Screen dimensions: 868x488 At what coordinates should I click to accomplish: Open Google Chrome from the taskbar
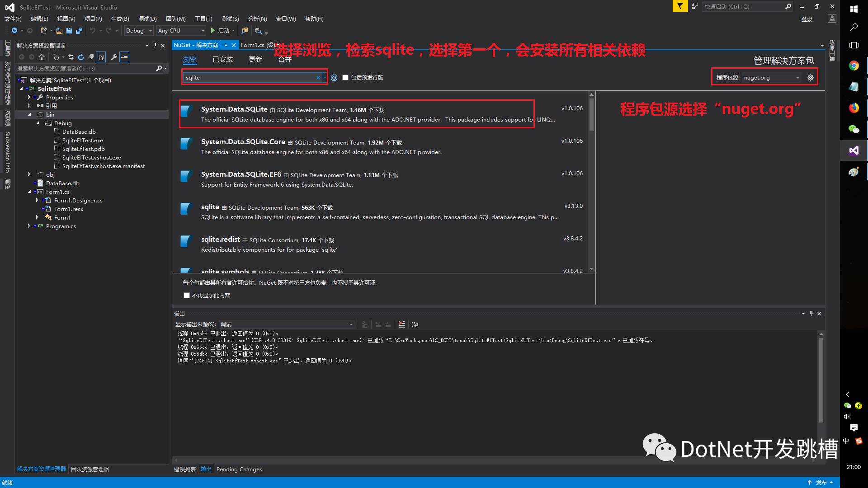pos(854,66)
